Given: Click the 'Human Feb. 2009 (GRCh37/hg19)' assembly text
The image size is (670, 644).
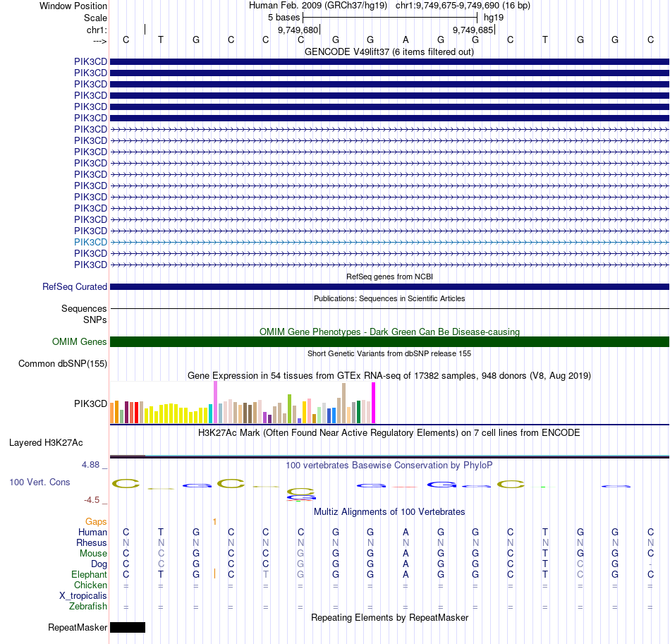Looking at the screenshot, I should point(318,6).
